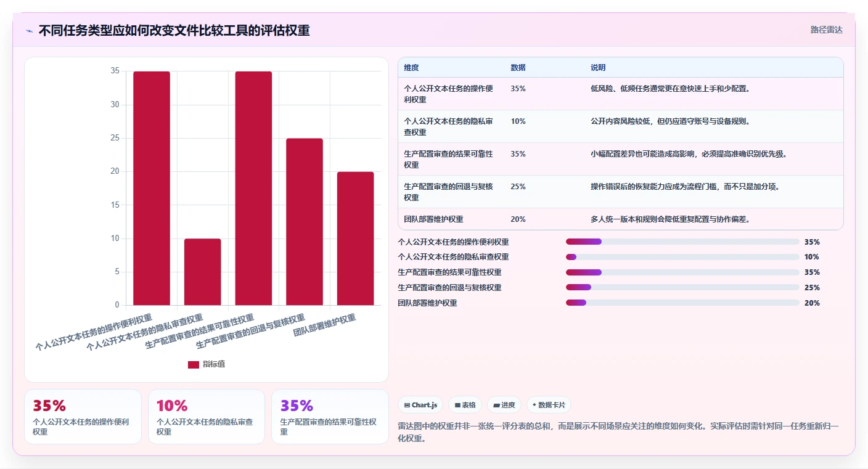Click x-axis label 团队部署维护权重 under chart
Screen dimensions: 868x469
tap(325, 325)
